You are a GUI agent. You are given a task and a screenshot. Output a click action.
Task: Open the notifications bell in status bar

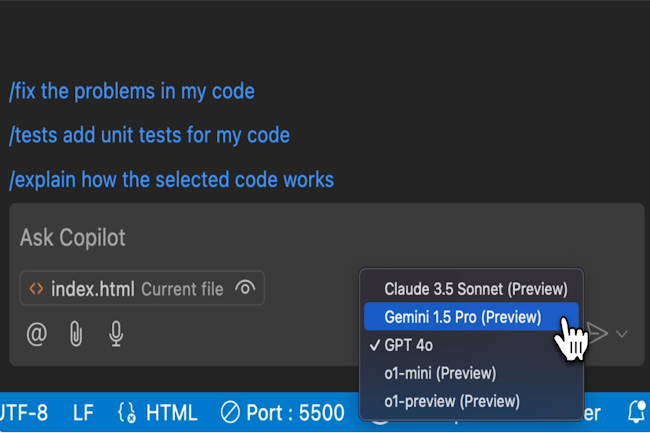coord(636,412)
